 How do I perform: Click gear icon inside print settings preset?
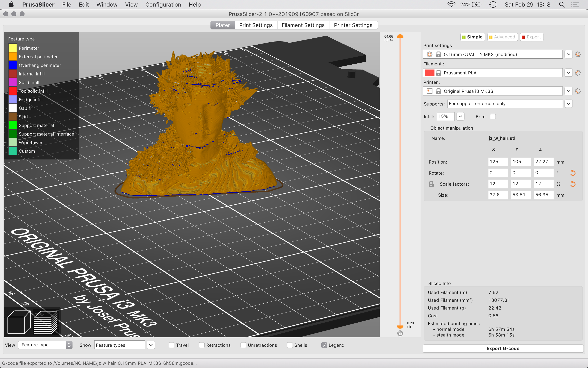click(x=430, y=54)
